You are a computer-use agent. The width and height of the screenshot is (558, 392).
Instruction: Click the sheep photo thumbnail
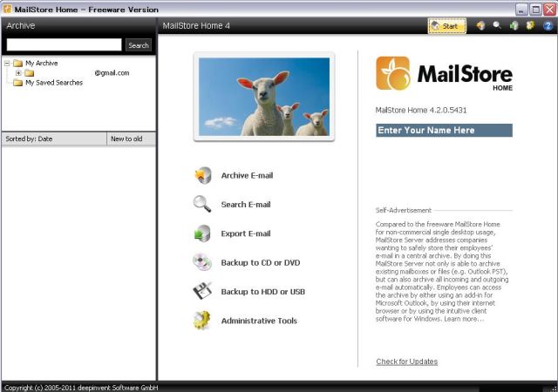click(x=264, y=97)
